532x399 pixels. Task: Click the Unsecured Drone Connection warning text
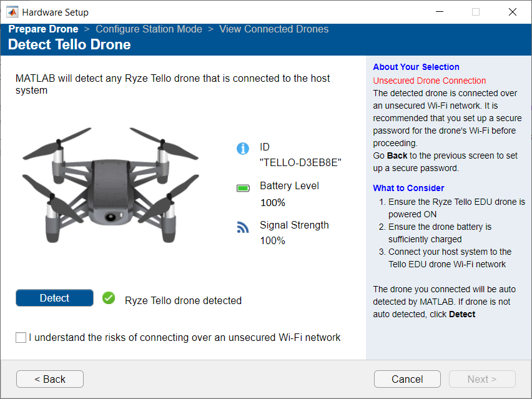(x=429, y=81)
